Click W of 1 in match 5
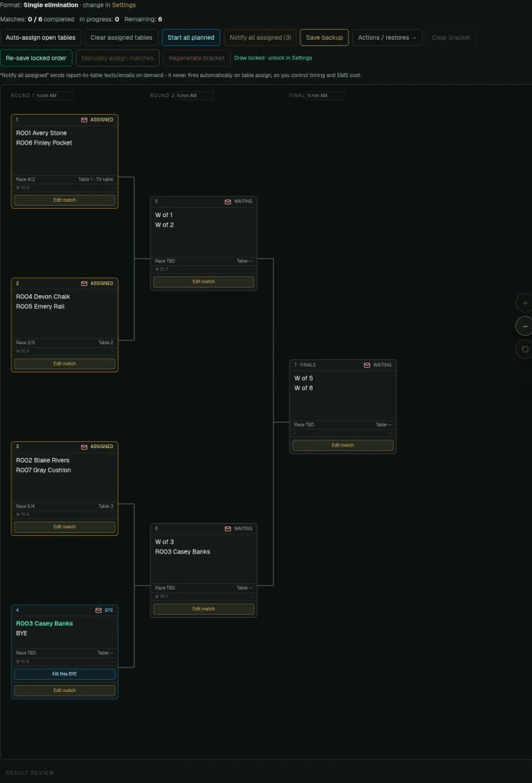This screenshot has width=532, height=783. click(164, 215)
